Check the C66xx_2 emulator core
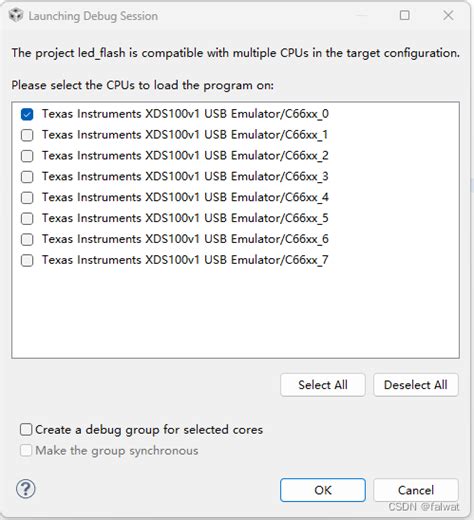The image size is (474, 520). 27,156
